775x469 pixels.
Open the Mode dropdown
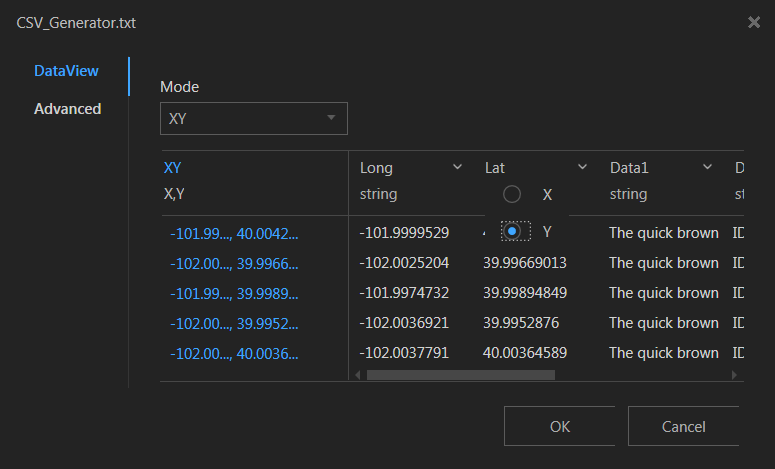253,118
